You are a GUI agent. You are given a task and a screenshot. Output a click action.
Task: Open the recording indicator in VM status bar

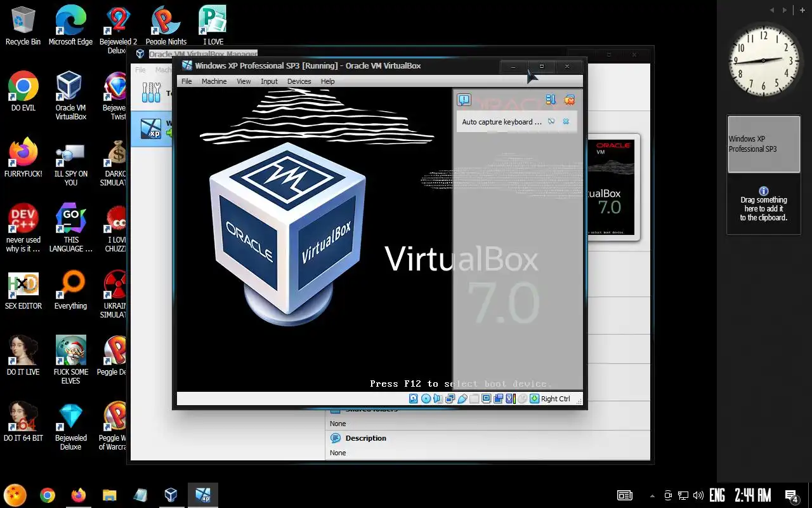(x=498, y=399)
